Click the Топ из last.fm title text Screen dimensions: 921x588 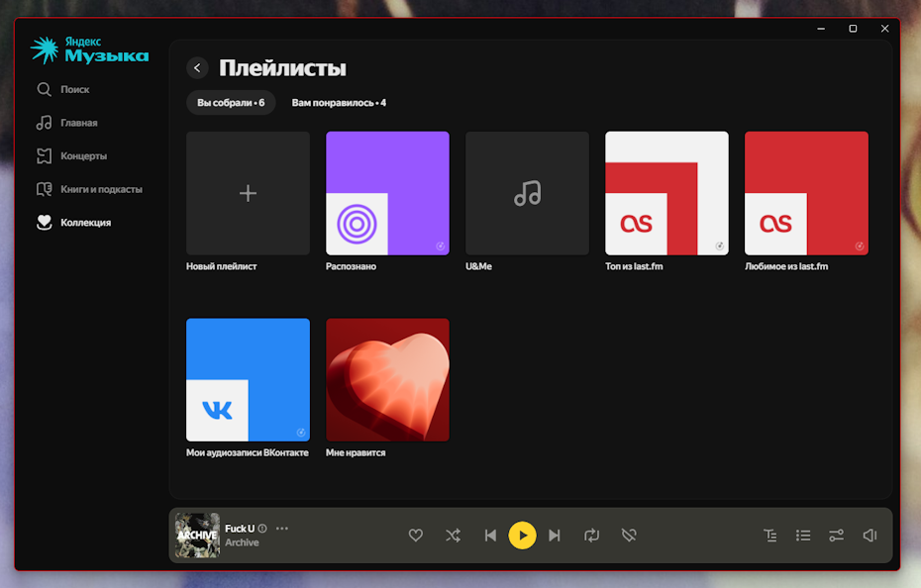(x=634, y=266)
